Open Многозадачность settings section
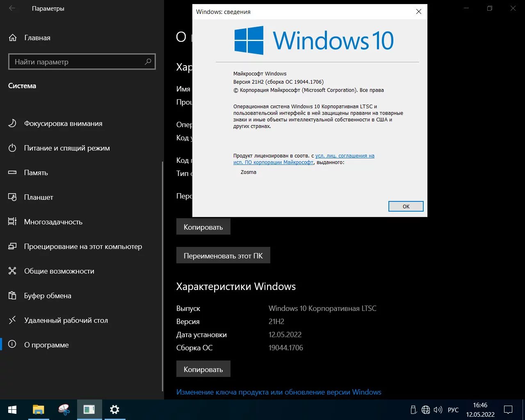Viewport: 525px width, 420px height. [x=53, y=222]
